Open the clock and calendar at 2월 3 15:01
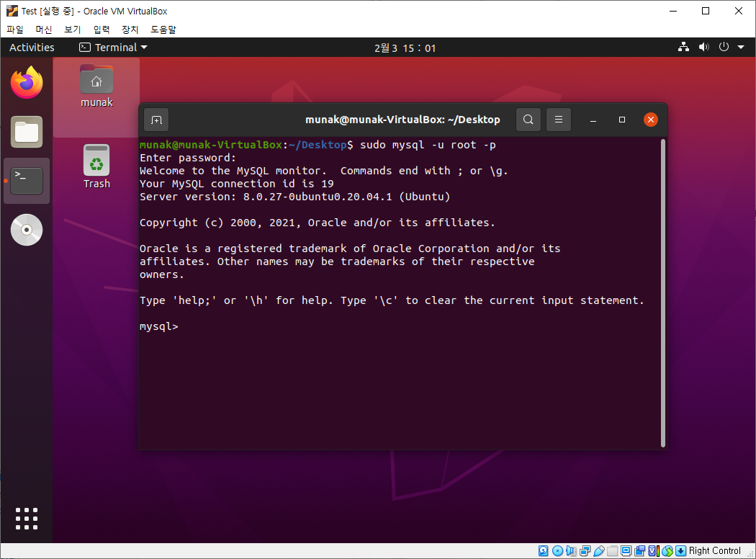756x559 pixels. (x=405, y=48)
